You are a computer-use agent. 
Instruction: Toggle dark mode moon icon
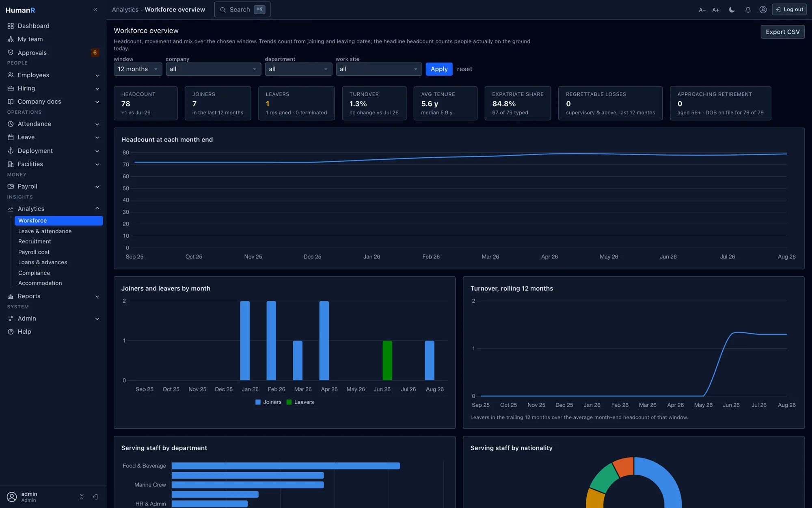pos(732,10)
